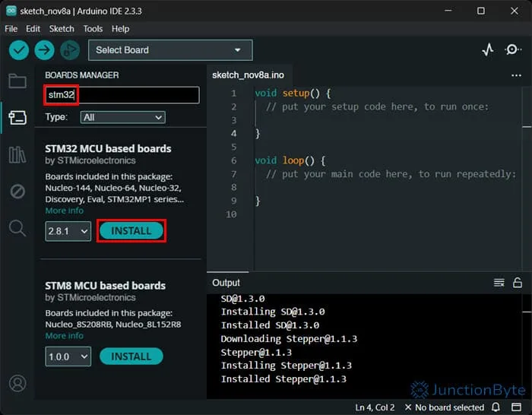The height and width of the screenshot is (415, 532).
Task: Open More info for STM32 boards
Action: (x=65, y=211)
